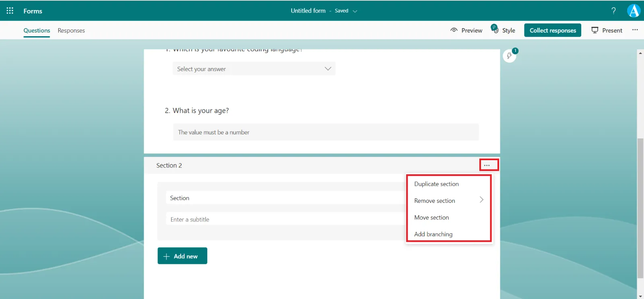The height and width of the screenshot is (299, 644).
Task: Click the Preview eye icon
Action: [454, 30]
